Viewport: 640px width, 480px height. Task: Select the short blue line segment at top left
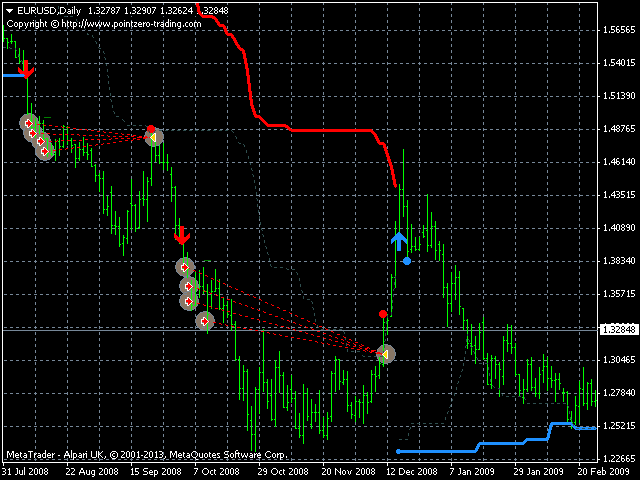14,76
